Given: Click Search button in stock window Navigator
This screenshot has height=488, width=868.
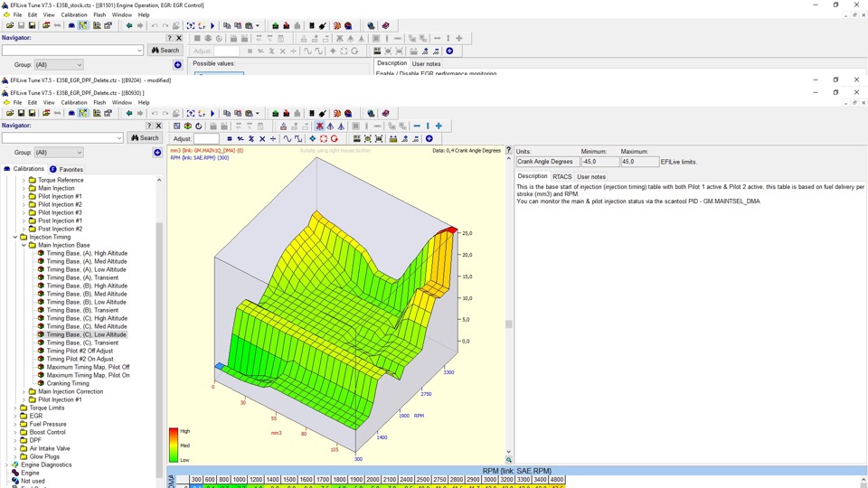Looking at the screenshot, I should tap(165, 50).
